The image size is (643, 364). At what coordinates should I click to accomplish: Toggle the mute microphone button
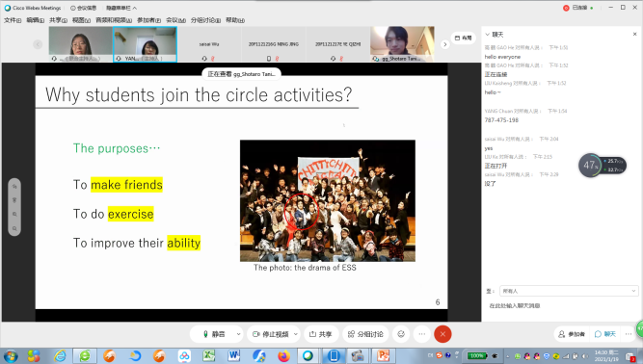coord(214,334)
